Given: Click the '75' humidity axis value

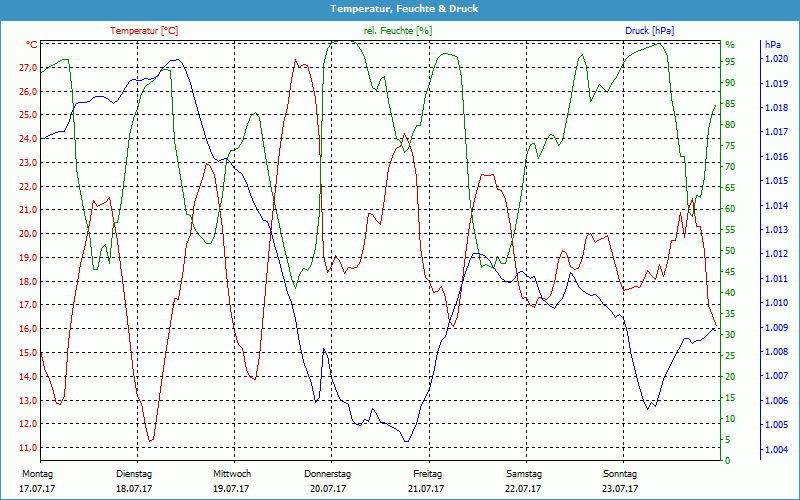Looking at the screenshot, I should pyautogui.click(x=730, y=145).
